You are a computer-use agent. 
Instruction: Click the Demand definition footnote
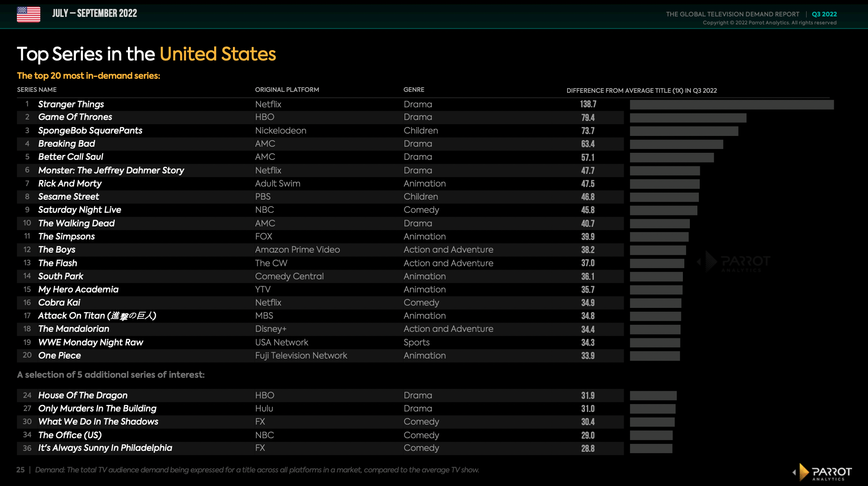pyautogui.click(x=257, y=470)
